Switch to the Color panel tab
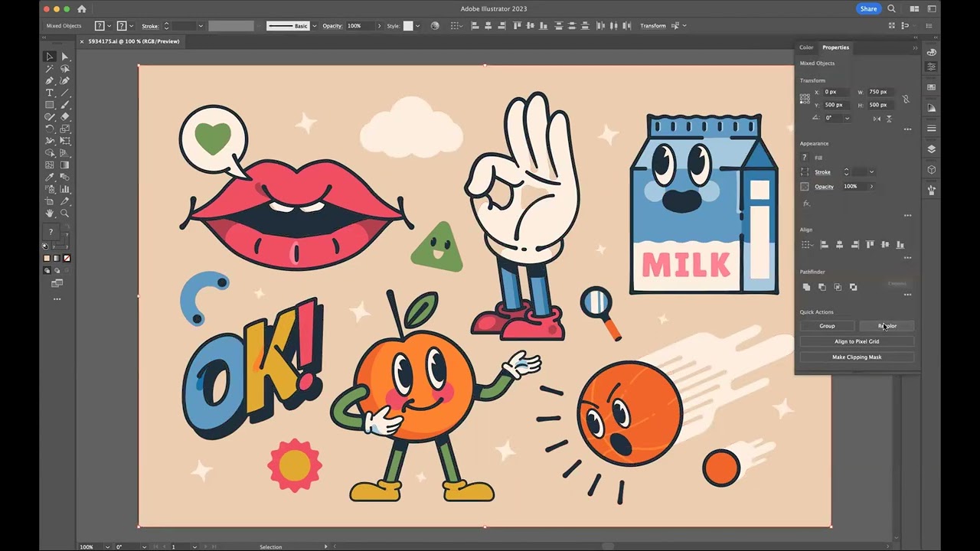The image size is (980, 551). (806, 47)
